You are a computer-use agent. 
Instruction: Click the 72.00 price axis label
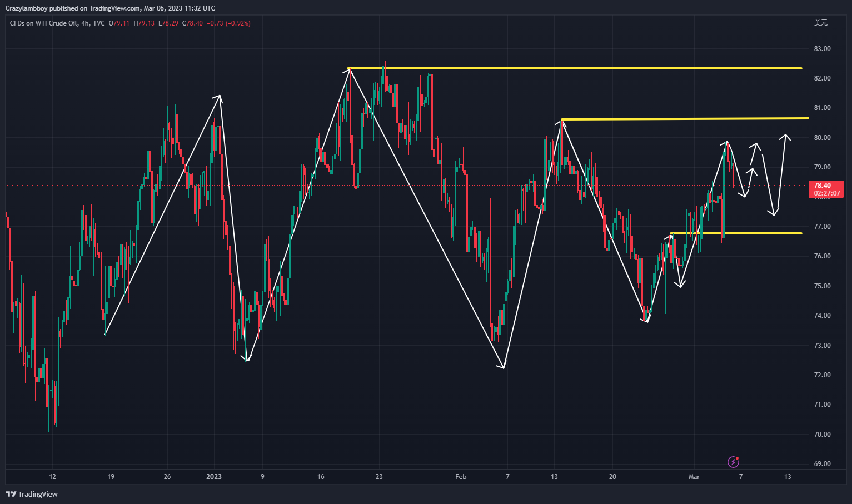[x=822, y=375]
